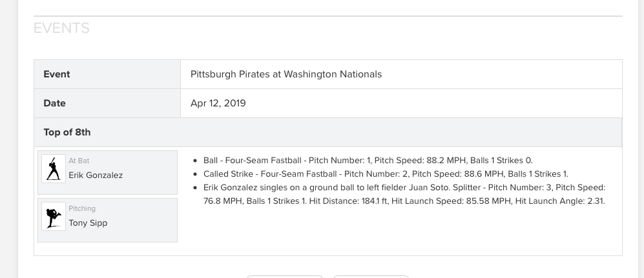
Task: Click the At Bat player card
Action: pyautogui.click(x=108, y=172)
